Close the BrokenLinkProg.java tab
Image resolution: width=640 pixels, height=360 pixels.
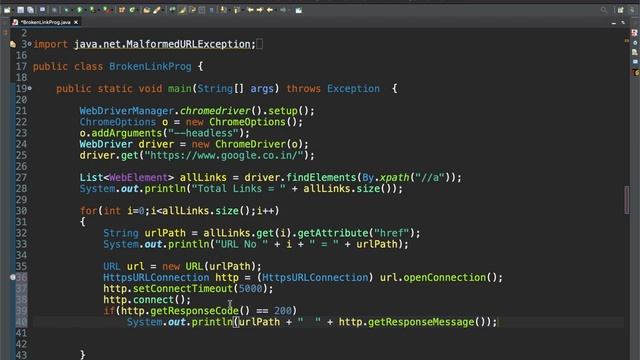point(76,22)
